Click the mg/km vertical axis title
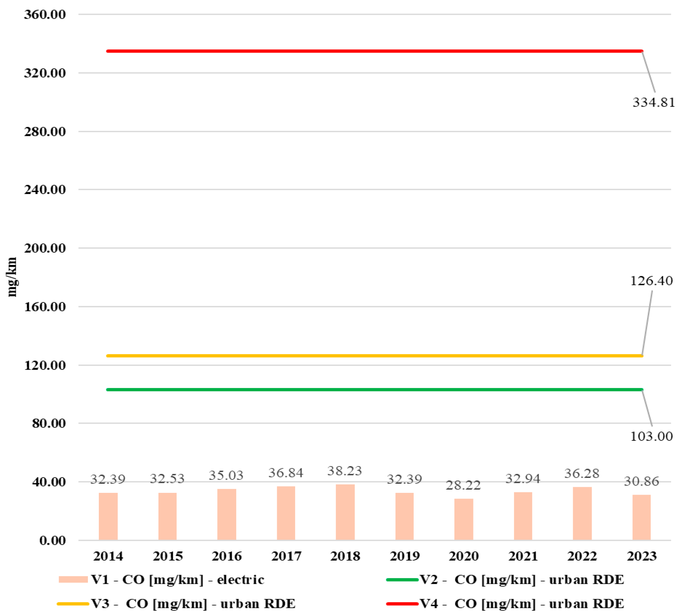 [x=12, y=277]
